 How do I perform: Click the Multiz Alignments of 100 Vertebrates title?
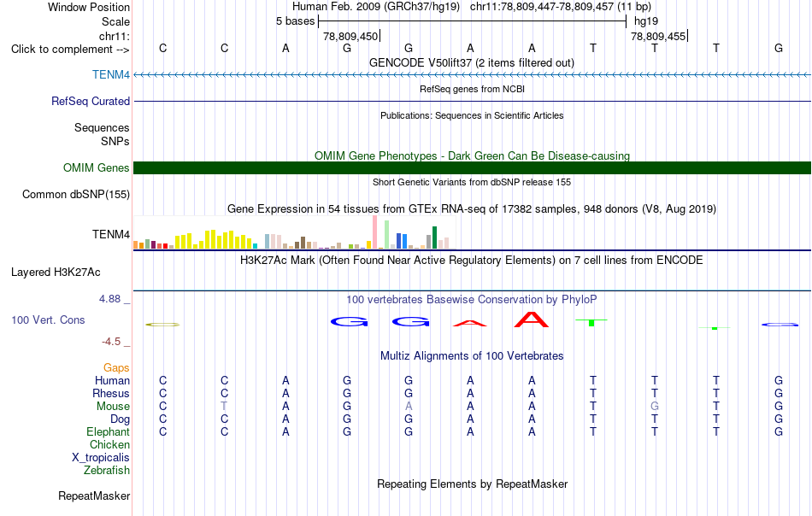[472, 355]
